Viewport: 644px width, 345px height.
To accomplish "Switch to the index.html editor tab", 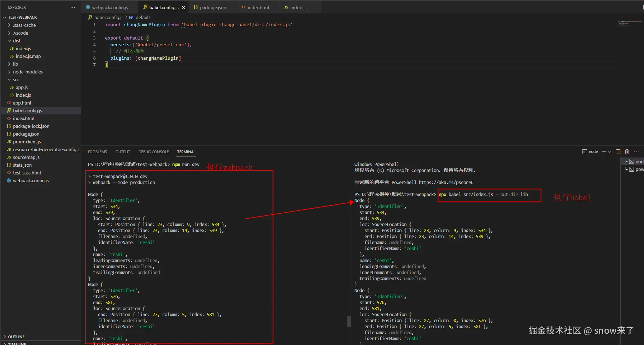I will [x=258, y=7].
